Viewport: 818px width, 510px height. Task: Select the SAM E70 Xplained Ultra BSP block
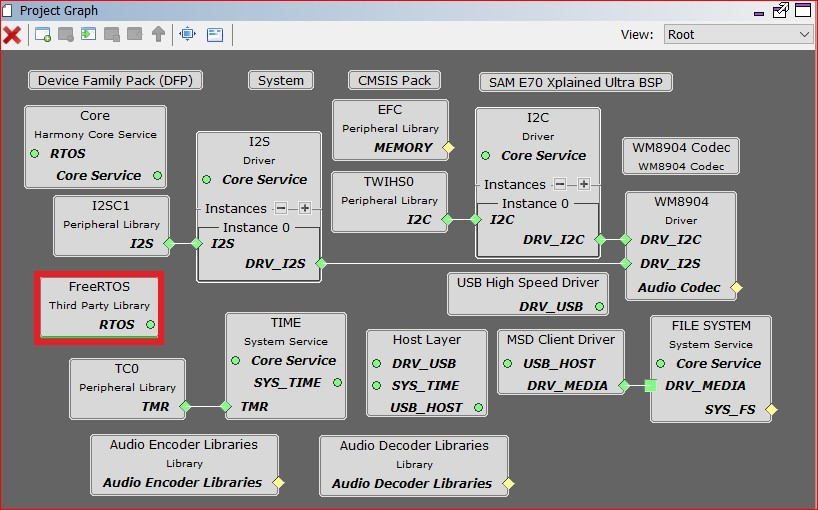[x=575, y=82]
